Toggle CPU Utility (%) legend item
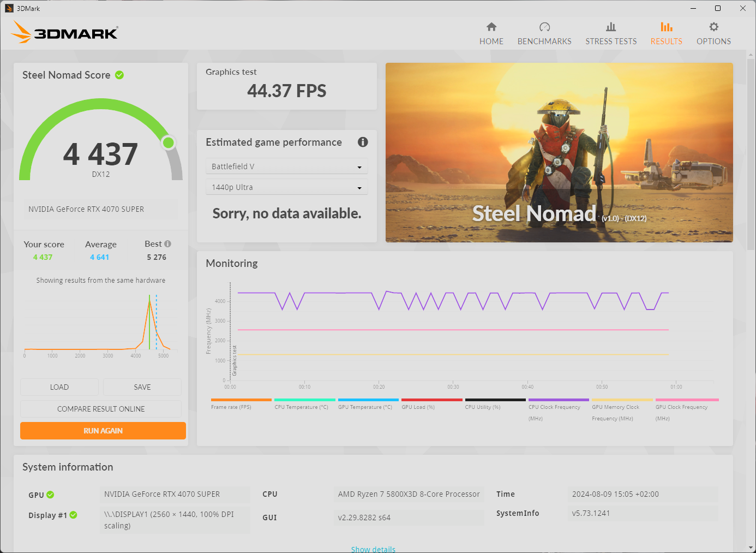The image size is (756, 553). 495,405
